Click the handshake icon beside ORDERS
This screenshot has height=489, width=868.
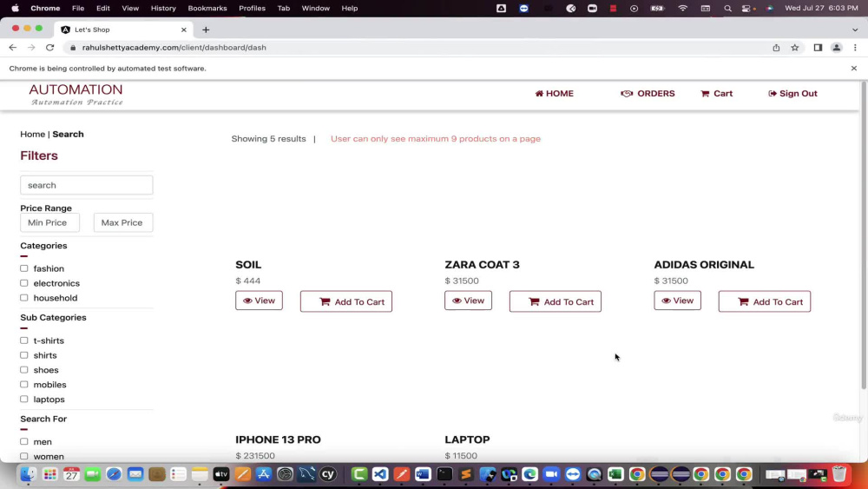[x=627, y=94]
